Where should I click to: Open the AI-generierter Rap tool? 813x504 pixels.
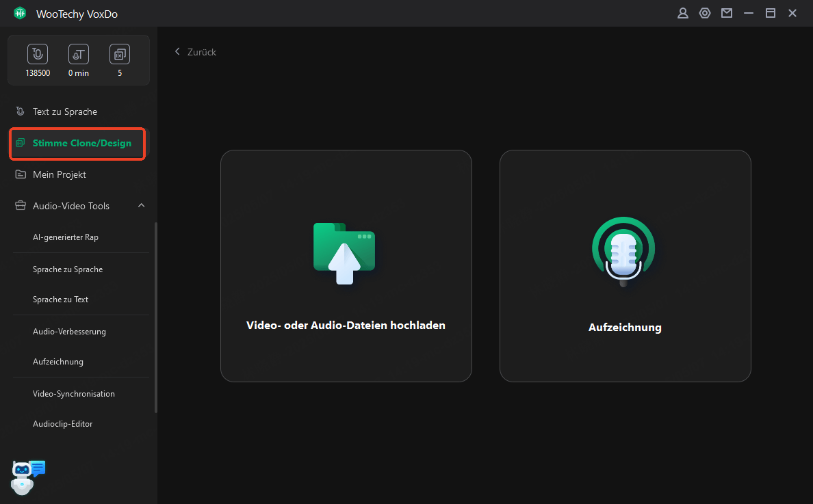click(66, 237)
